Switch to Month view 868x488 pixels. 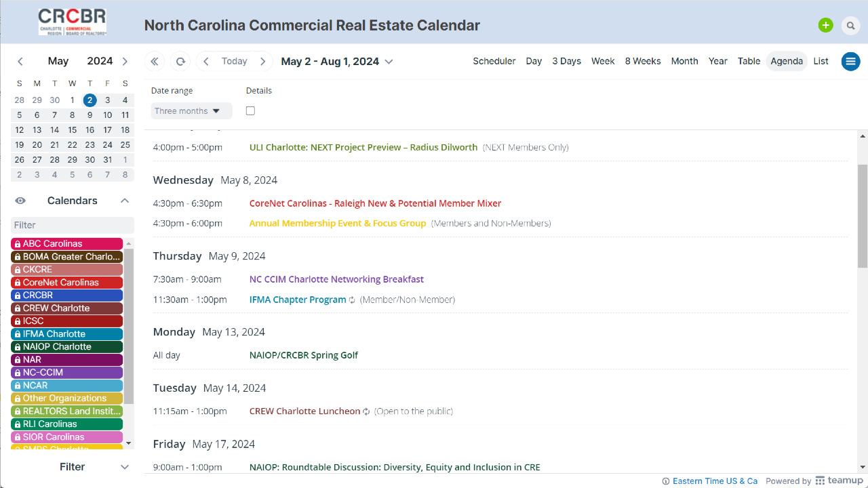pos(684,61)
